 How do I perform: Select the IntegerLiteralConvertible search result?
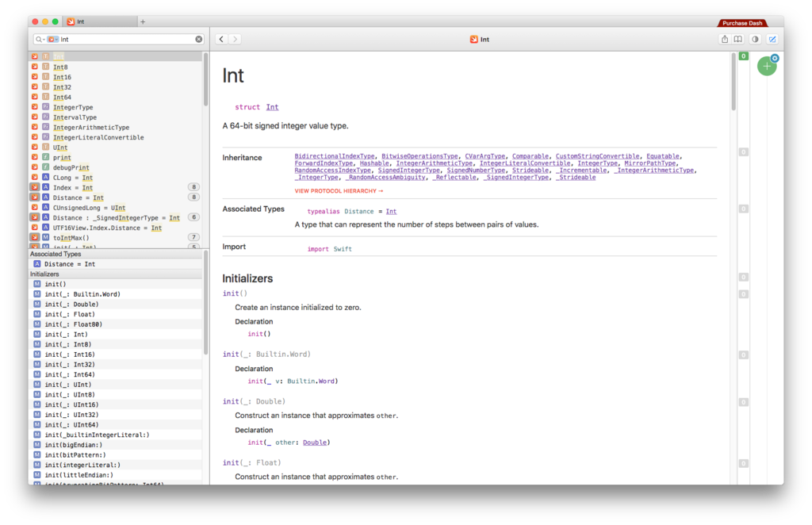[x=116, y=137]
